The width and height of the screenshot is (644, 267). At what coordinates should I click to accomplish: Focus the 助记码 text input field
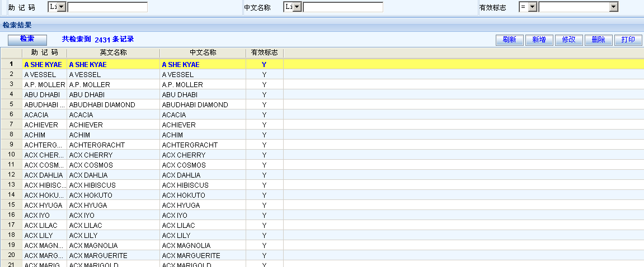107,7
